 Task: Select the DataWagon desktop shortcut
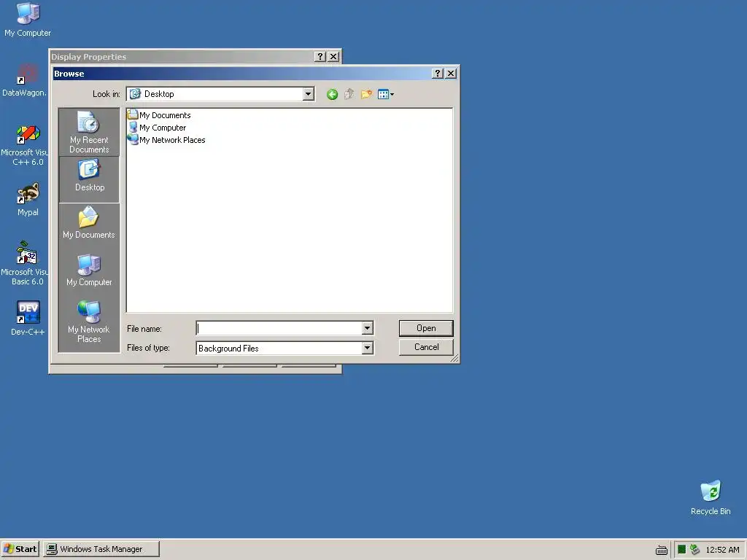tap(25, 80)
